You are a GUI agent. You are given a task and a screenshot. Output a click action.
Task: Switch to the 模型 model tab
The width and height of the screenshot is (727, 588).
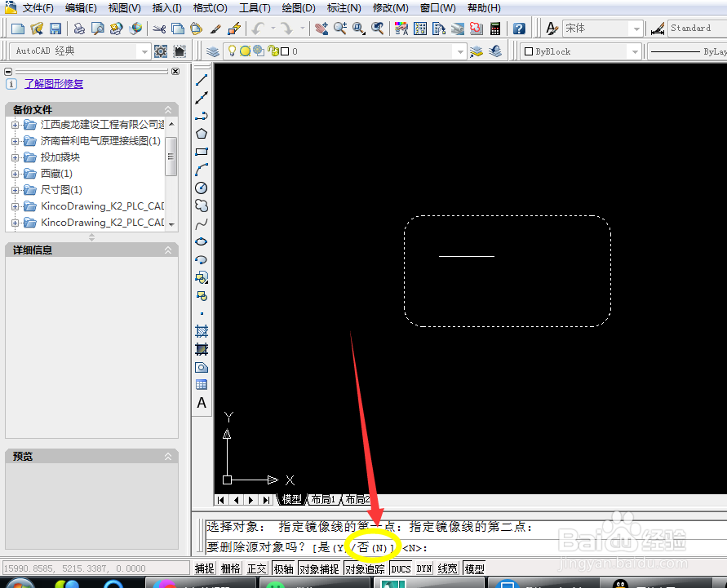(x=291, y=499)
